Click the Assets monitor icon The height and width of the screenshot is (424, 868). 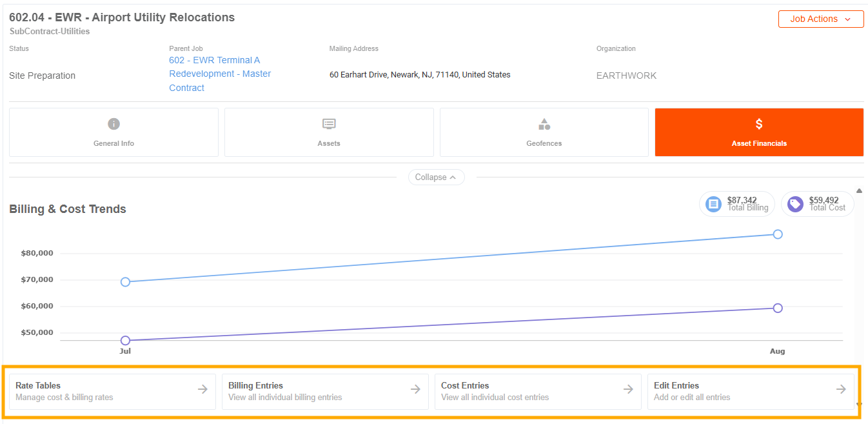(x=329, y=124)
